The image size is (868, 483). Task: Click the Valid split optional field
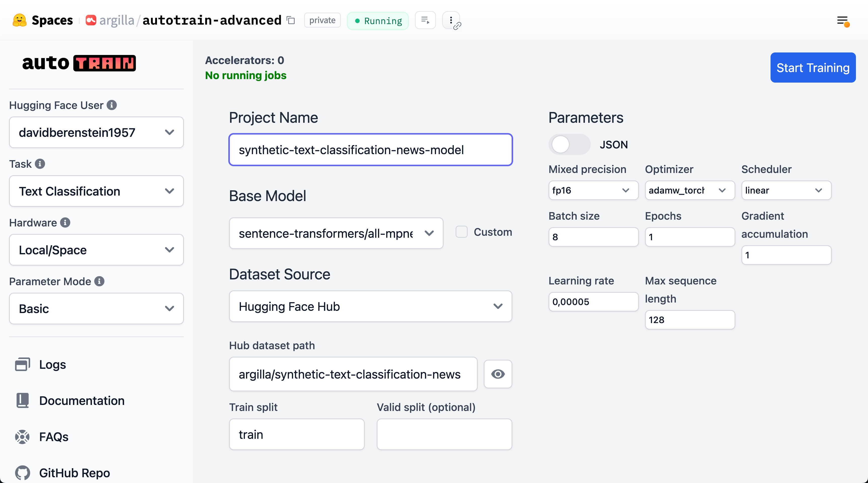point(444,435)
